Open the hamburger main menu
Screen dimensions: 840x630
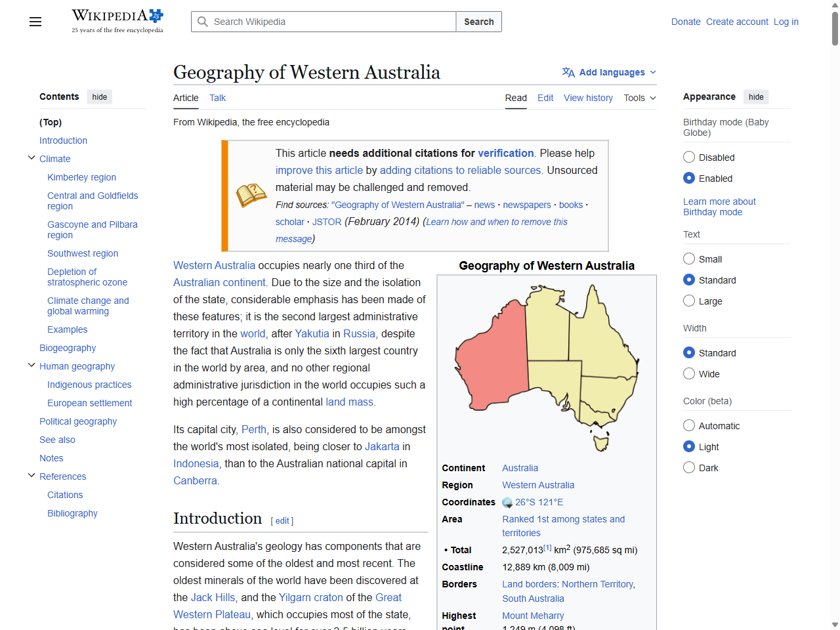[x=35, y=22]
